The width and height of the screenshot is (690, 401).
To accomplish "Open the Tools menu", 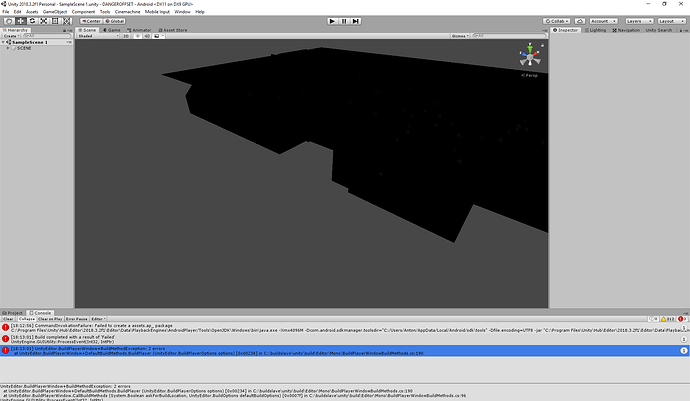I will (105, 12).
